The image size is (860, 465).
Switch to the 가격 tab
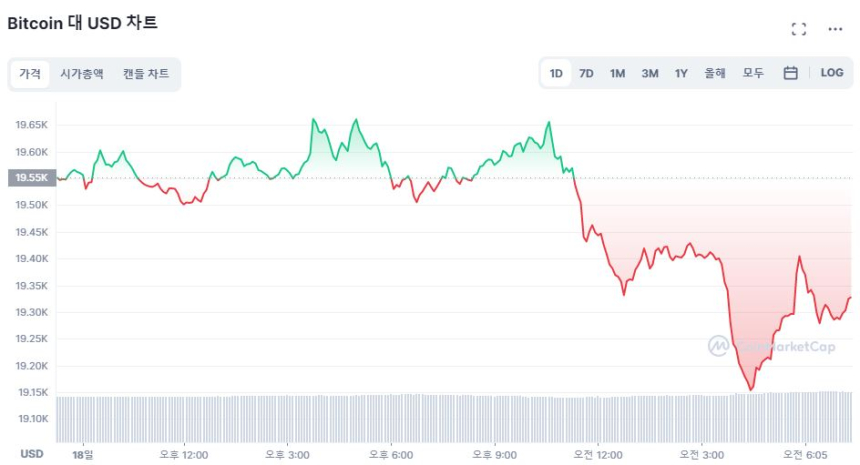click(30, 74)
